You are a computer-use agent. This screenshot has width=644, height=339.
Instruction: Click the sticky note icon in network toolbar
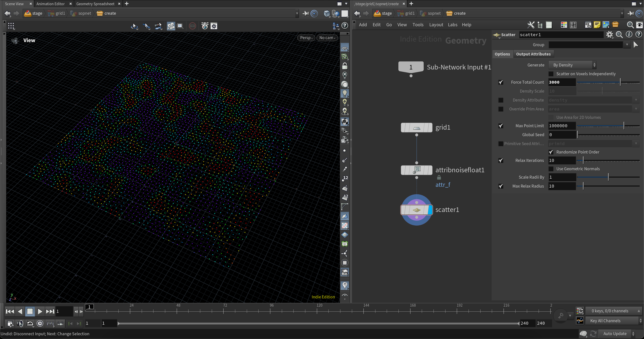pos(597,25)
